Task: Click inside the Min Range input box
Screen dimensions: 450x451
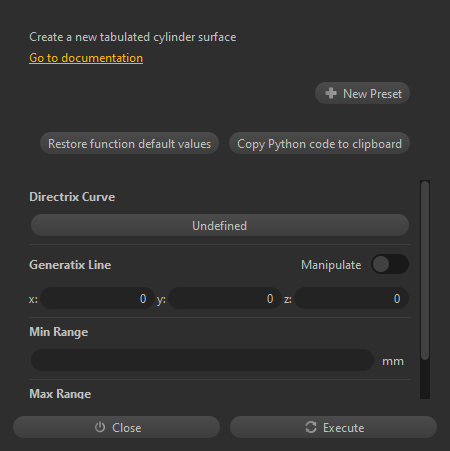Action: click(x=202, y=360)
